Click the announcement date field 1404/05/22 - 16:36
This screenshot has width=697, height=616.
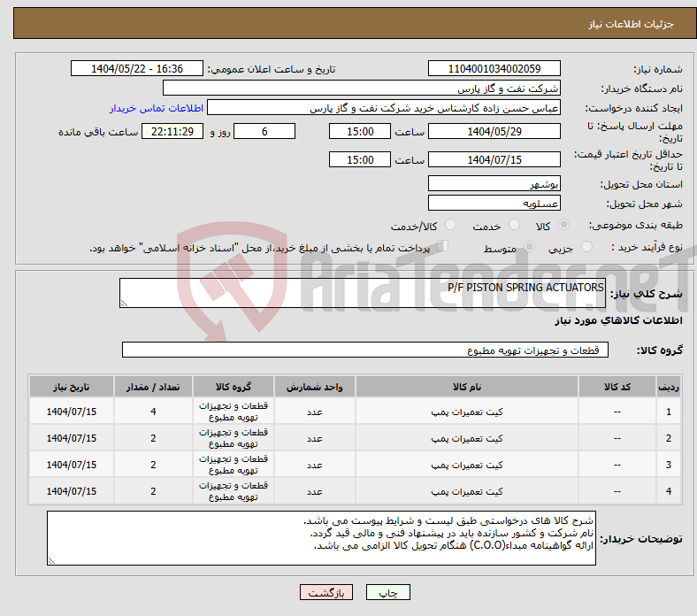(x=137, y=68)
